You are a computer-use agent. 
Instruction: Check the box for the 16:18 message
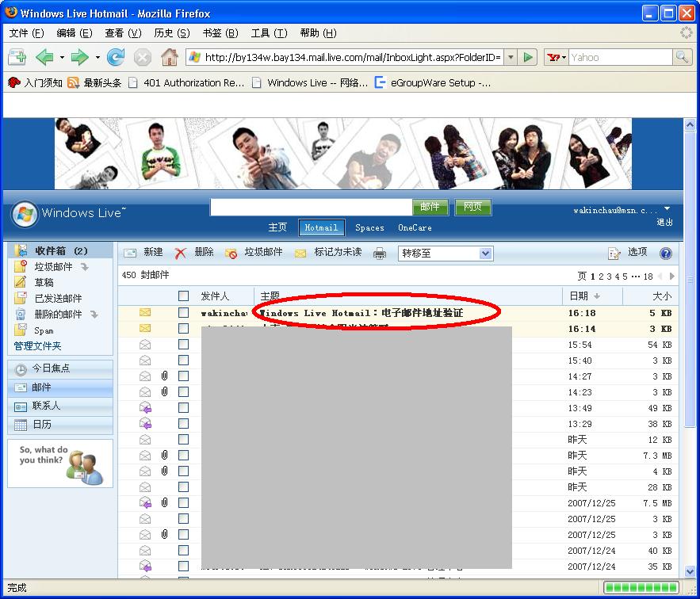pyautogui.click(x=183, y=312)
